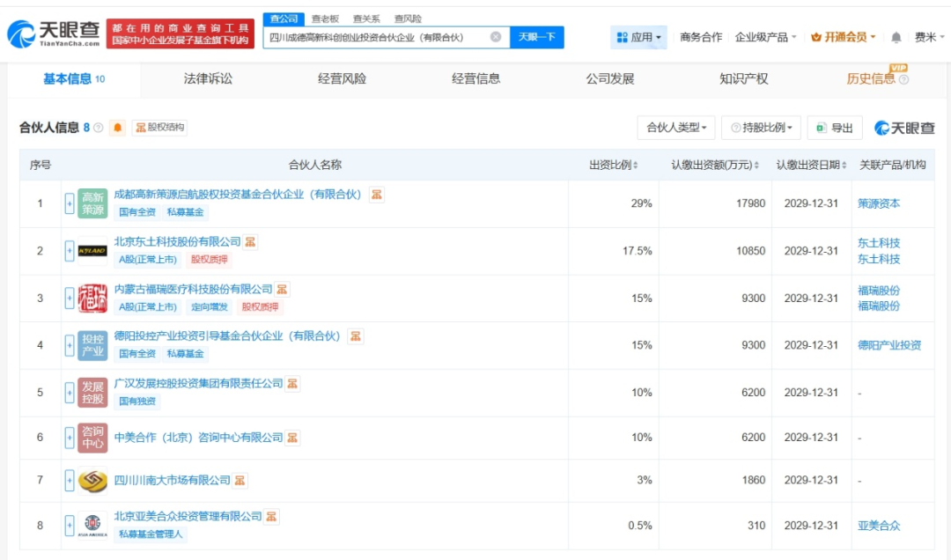Click the equity structure icon after 北京东土科技股份有限公司
The height and width of the screenshot is (560, 951).
250,242
